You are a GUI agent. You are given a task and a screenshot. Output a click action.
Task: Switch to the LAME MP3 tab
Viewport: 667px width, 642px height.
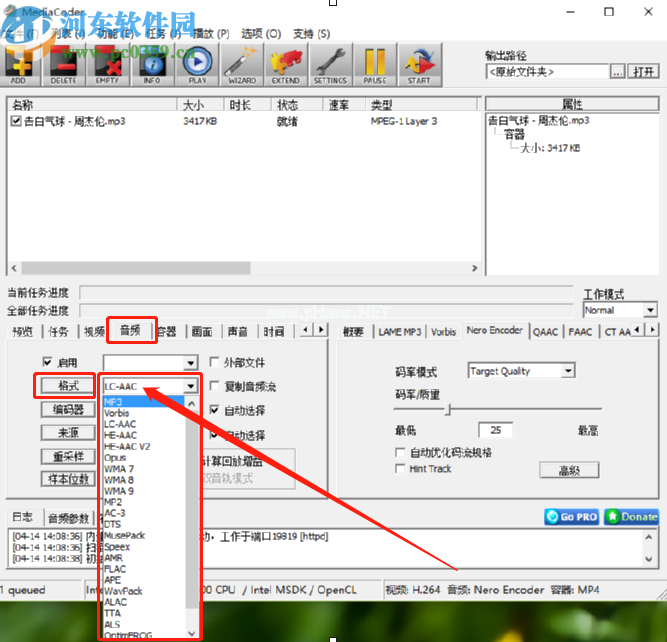[x=400, y=332]
